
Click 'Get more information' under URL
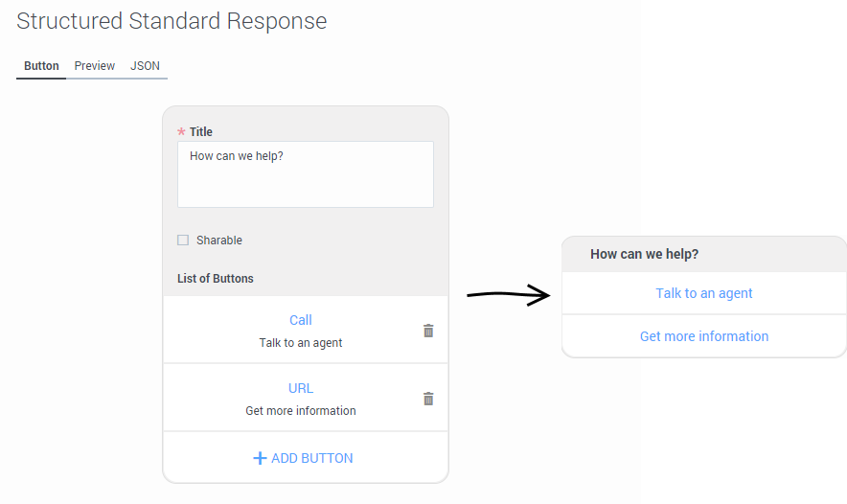[x=301, y=411]
